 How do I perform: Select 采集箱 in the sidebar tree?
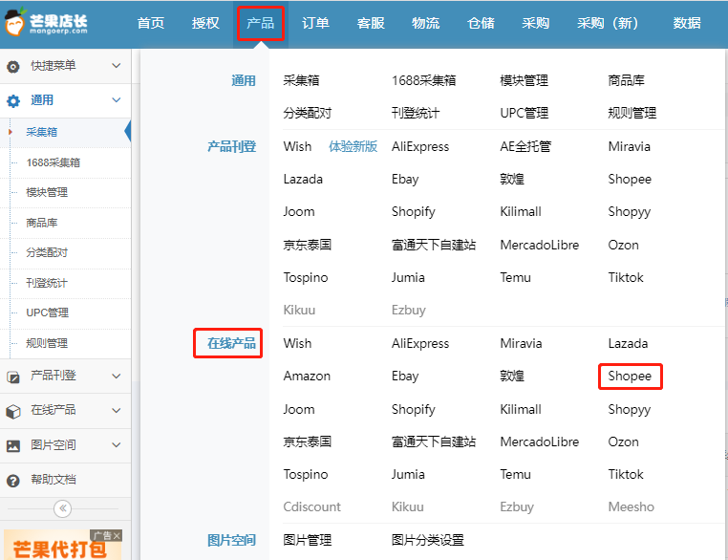click(x=42, y=132)
